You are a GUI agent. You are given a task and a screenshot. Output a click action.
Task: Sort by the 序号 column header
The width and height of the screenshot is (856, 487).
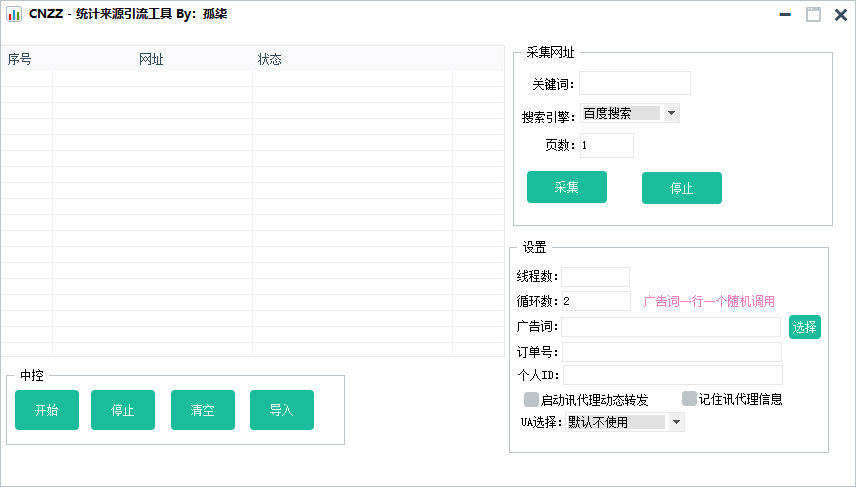click(20, 59)
